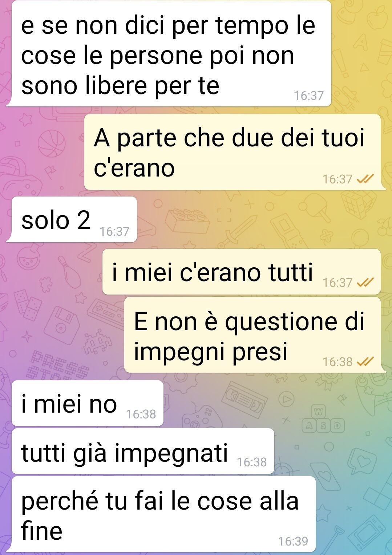Tap 16:38 timestamp on 'tutti già impegnati'

[252, 462]
